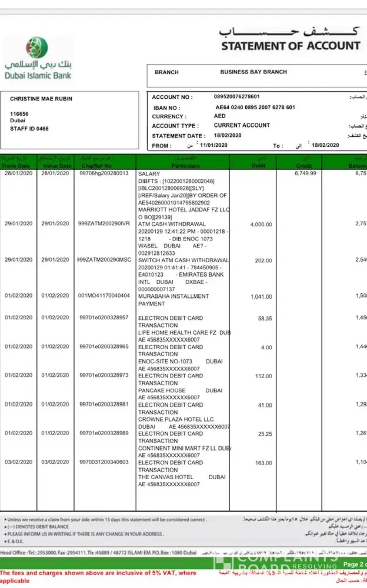This screenshot has width=367, height=588.
Task: Click reference 99701e0200328989
Action: (x=104, y=433)
